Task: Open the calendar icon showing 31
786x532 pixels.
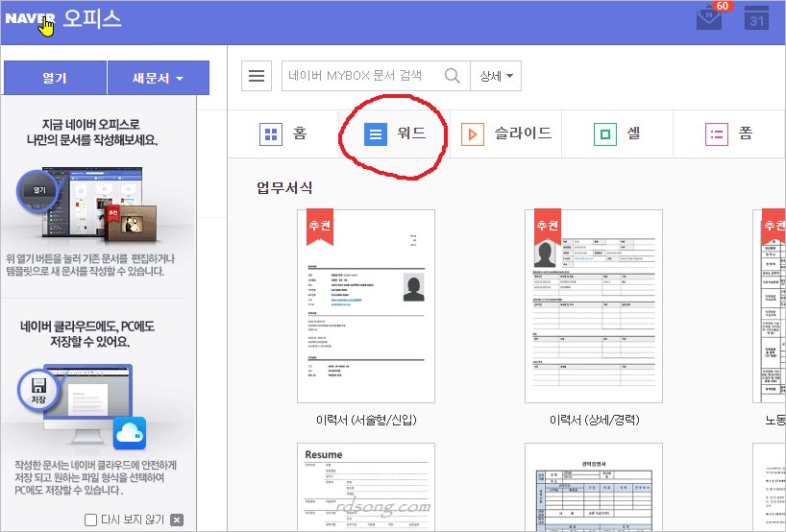Action: click(757, 19)
